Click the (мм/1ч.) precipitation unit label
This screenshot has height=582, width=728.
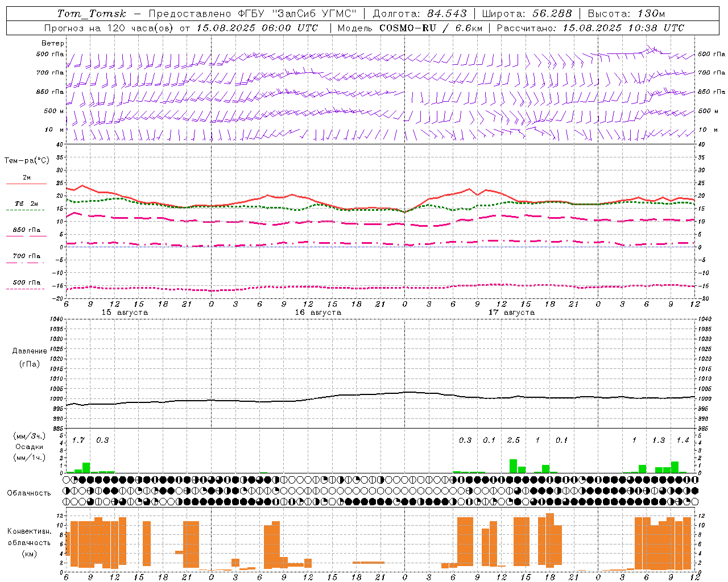coord(30,458)
